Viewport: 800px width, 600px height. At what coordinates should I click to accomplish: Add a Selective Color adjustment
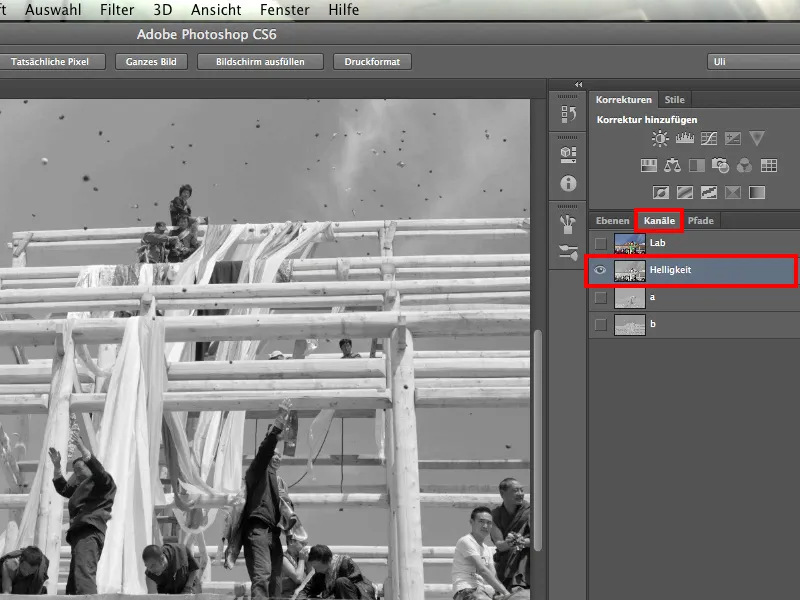click(733, 192)
